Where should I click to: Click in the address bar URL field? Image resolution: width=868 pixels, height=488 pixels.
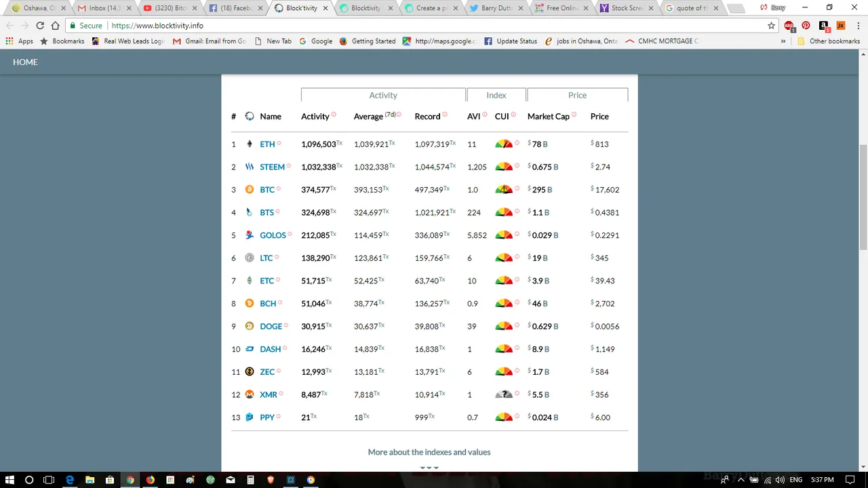click(x=434, y=26)
